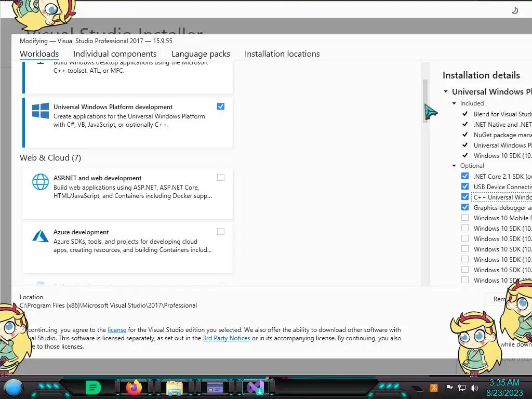
Task: Click the Included group label
Action: 472,103
